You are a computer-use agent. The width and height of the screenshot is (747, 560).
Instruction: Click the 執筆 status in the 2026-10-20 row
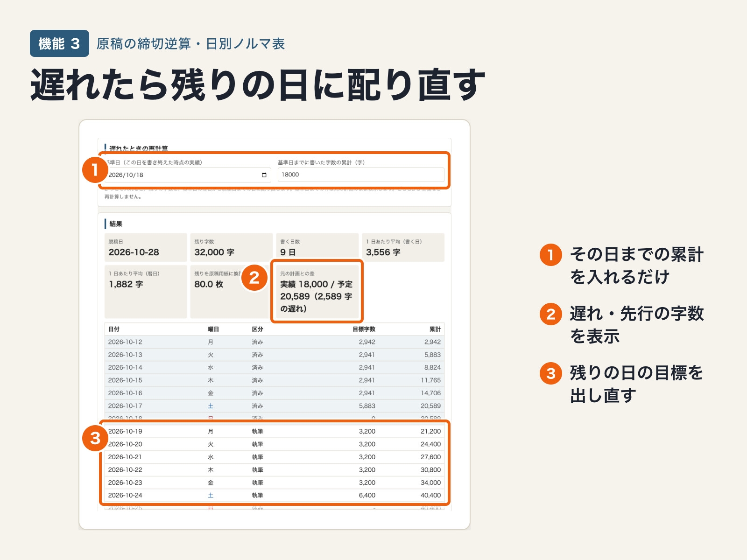pyautogui.click(x=257, y=444)
